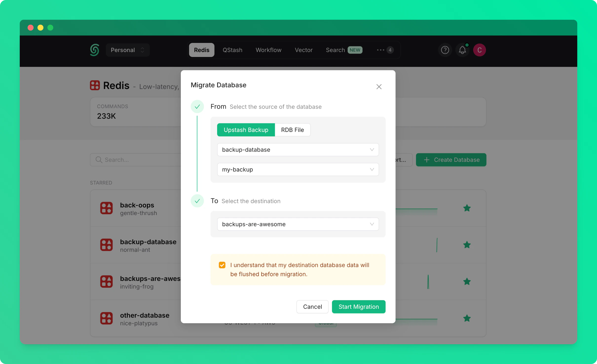Image resolution: width=597 pixels, height=364 pixels.
Task: Open the notifications bell
Action: click(462, 50)
